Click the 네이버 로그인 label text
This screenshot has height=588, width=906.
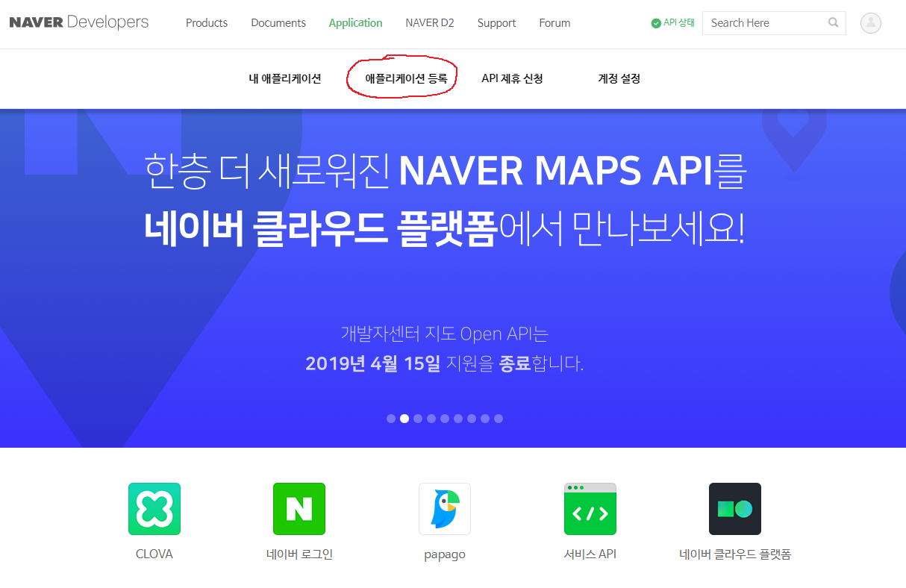[x=299, y=554]
